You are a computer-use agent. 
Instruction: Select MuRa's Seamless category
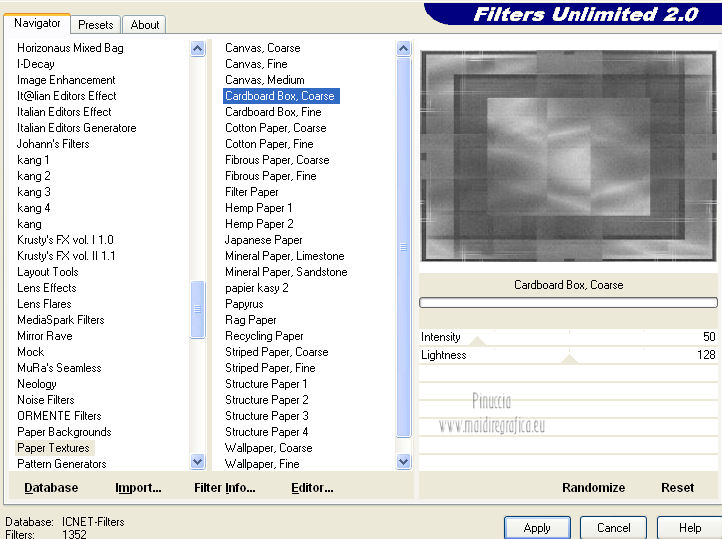[x=59, y=368]
